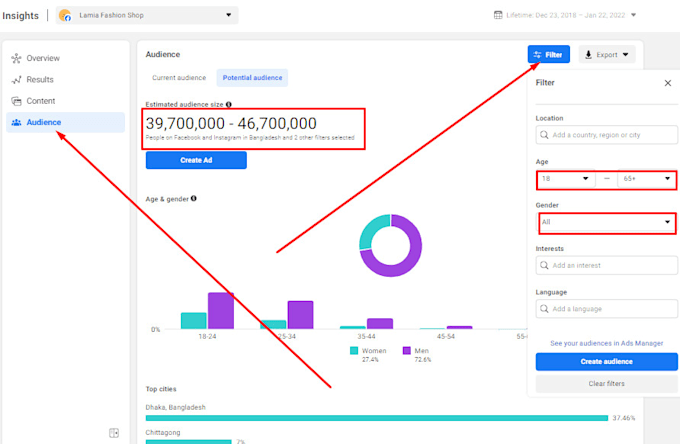Click the Audience people icon

[x=16, y=122]
